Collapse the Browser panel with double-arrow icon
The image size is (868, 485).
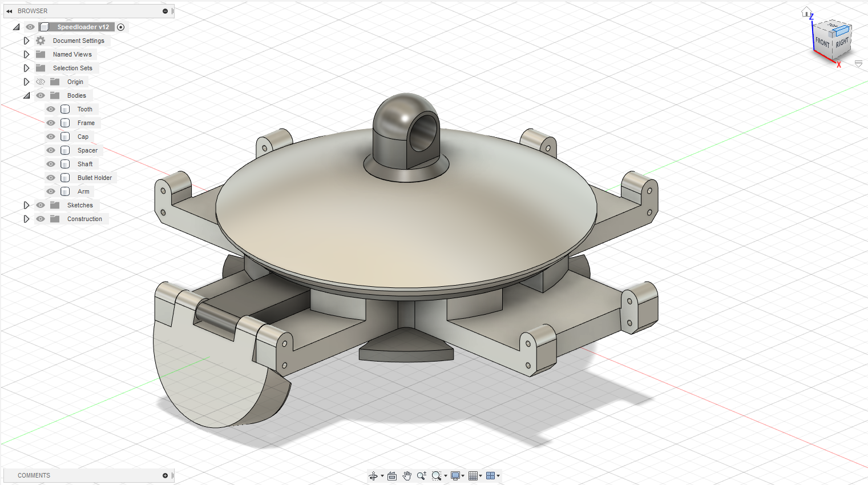[9, 11]
